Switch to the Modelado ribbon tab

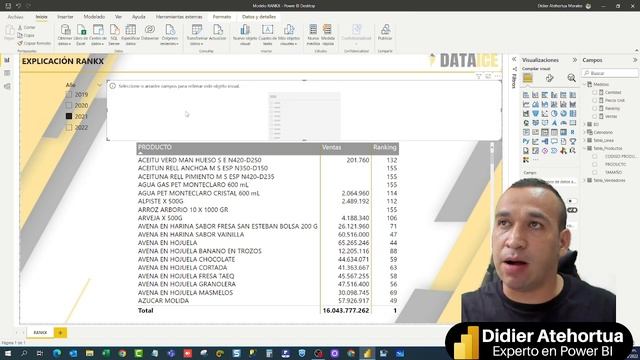click(94, 17)
